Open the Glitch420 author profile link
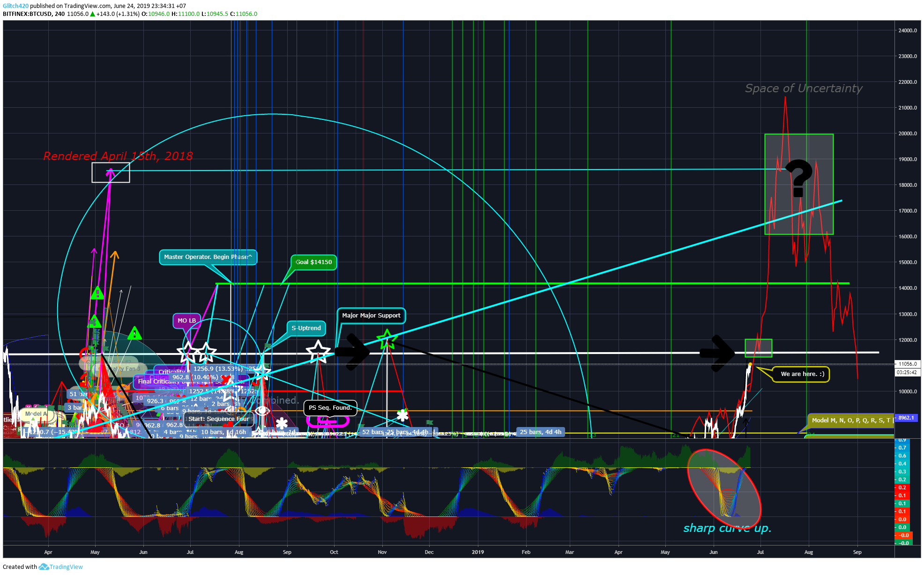This screenshot has height=575, width=924. [x=15, y=6]
